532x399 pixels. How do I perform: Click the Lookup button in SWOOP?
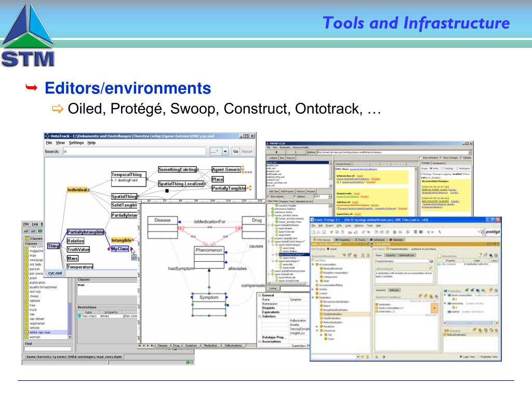pyautogui.click(x=273, y=288)
